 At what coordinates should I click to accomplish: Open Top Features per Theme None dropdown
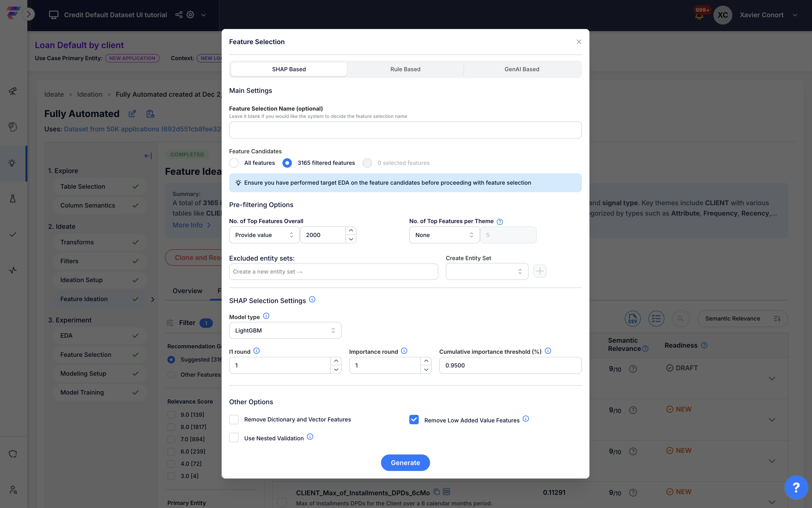[x=444, y=235]
